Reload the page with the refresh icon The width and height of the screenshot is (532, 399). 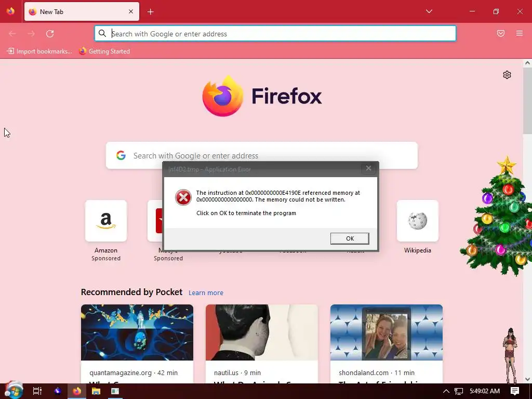coord(50,34)
